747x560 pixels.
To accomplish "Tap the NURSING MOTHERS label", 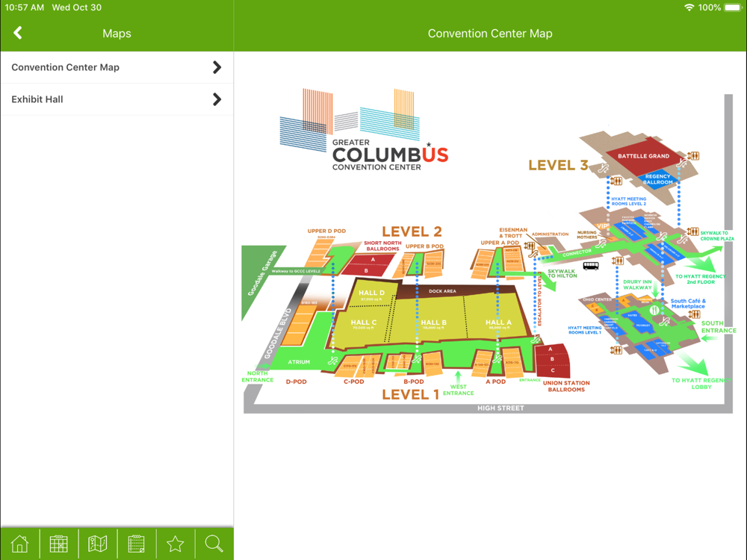I will [587, 234].
